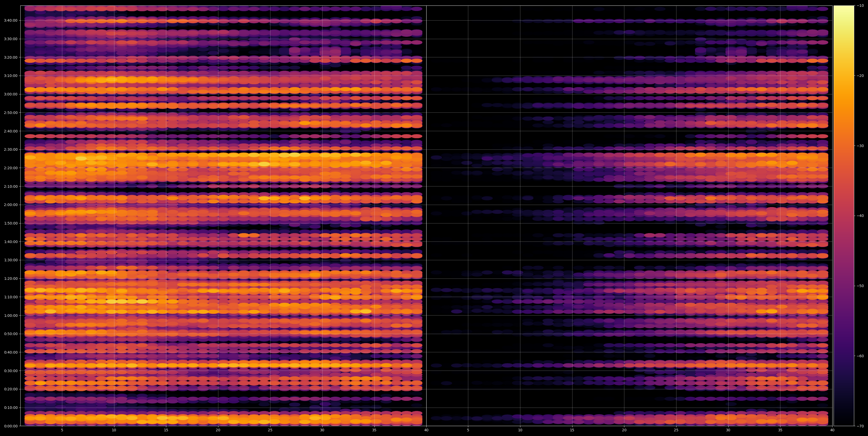The height and width of the screenshot is (436, 868).
Task: Select the 3:40:00 tick label
Action: [x=10, y=20]
